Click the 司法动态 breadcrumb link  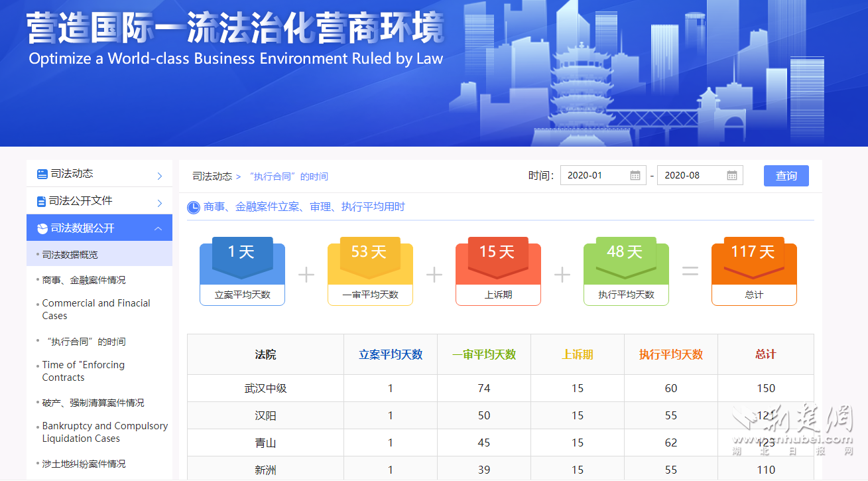point(212,176)
